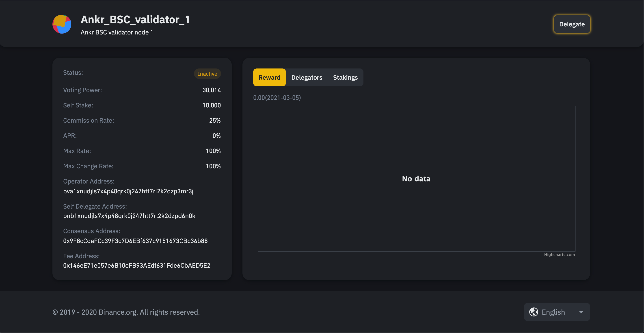The width and height of the screenshot is (644, 333).
Task: Click the Ankr validator avatar icon
Action: (62, 24)
